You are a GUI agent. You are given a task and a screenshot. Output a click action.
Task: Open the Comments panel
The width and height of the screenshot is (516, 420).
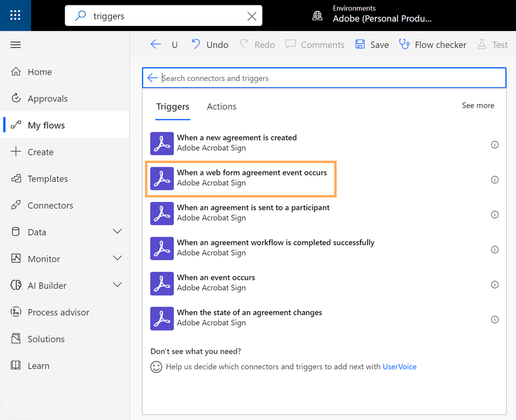(x=315, y=45)
